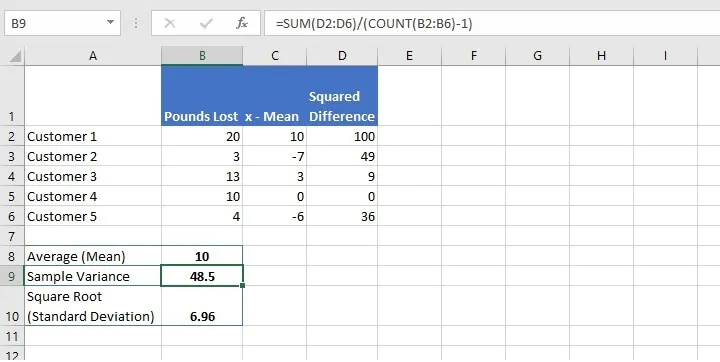Select column A header
This screenshot has width=720, height=362.
pyautogui.click(x=93, y=56)
